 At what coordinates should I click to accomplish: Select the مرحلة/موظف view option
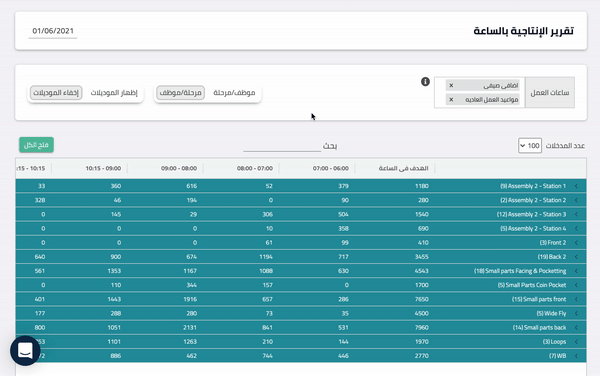click(181, 93)
